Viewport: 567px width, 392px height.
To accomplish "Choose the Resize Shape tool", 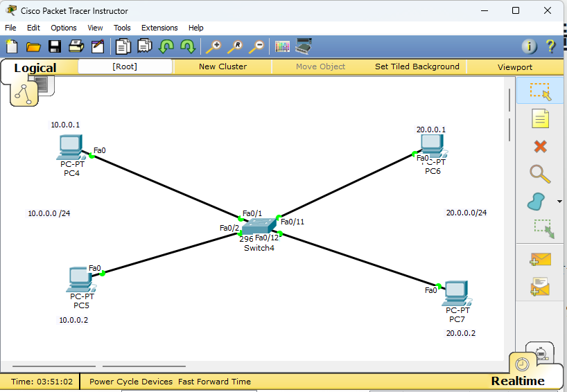I will (544, 229).
